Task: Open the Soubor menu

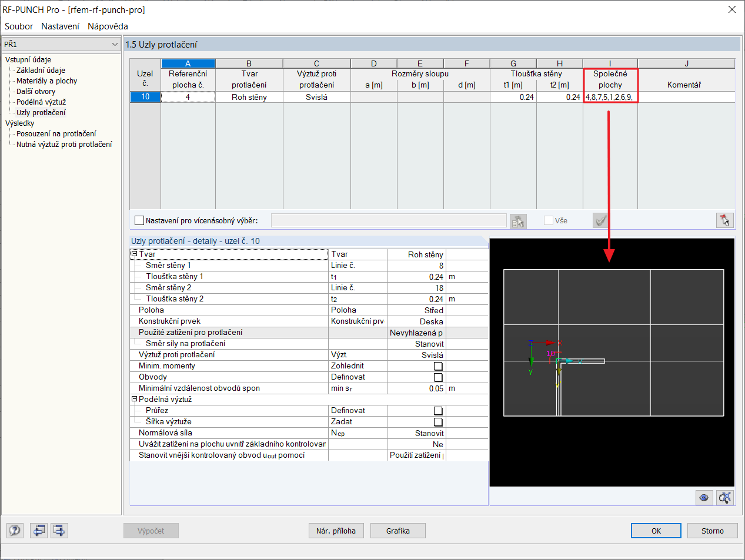Action: coord(19,26)
